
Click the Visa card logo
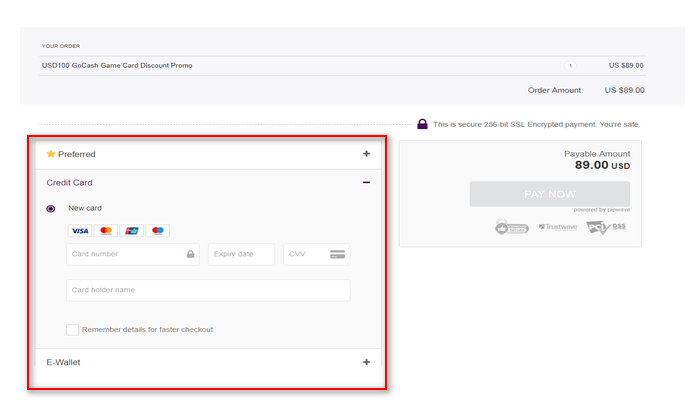80,231
